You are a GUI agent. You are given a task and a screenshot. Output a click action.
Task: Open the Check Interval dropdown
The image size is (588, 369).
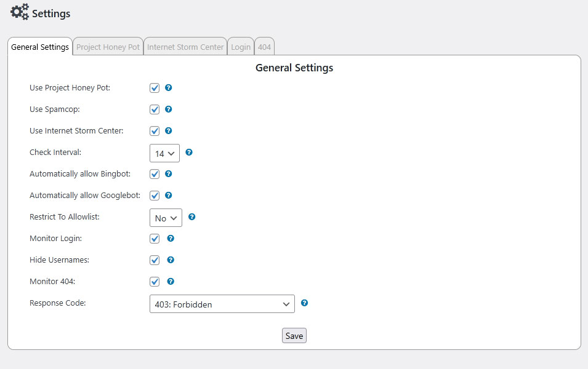[x=164, y=153]
